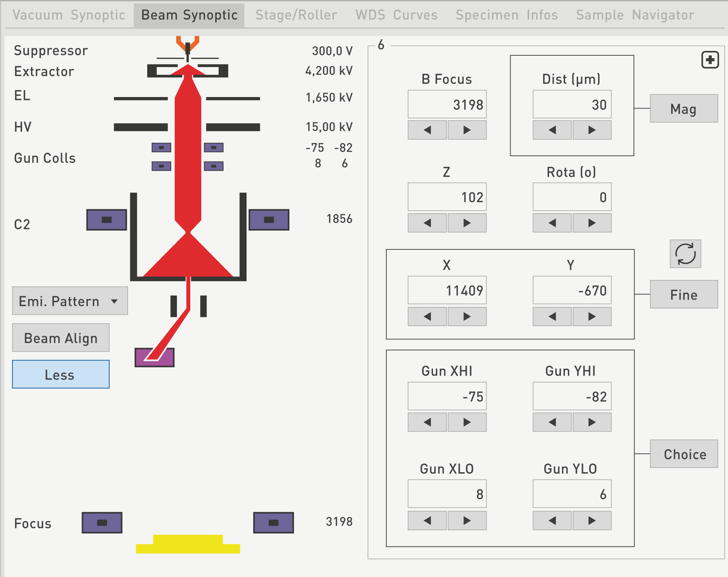Click the right Focus lens coil icon
728x577 pixels.
[273, 522]
